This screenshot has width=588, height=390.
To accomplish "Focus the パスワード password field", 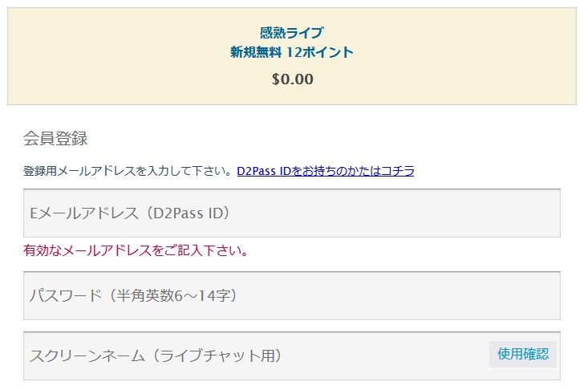I will click(291, 295).
